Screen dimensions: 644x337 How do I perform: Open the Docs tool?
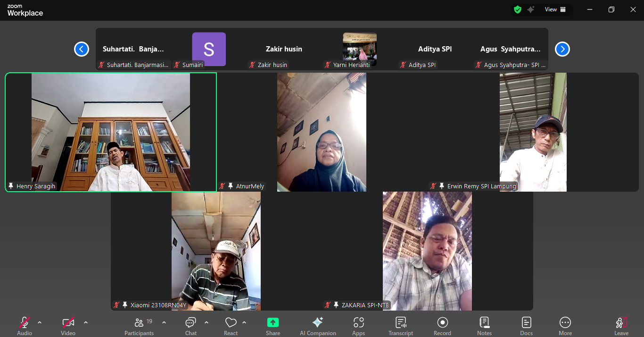click(526, 326)
